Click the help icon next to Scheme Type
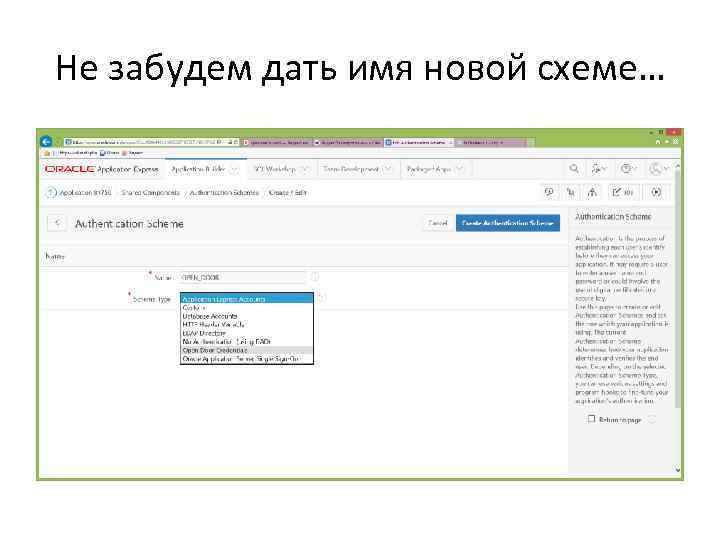The height and width of the screenshot is (540, 720). [322, 298]
